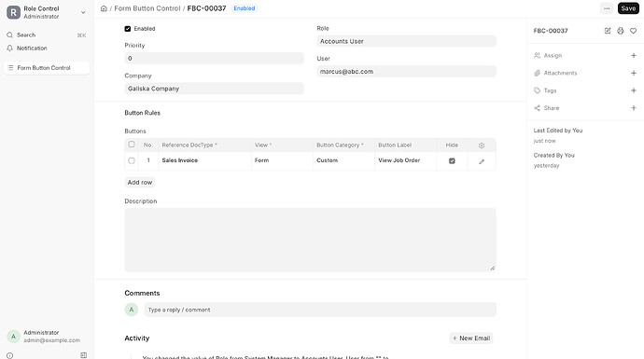Click the Save button
The width and height of the screenshot is (644, 359).
click(628, 8)
